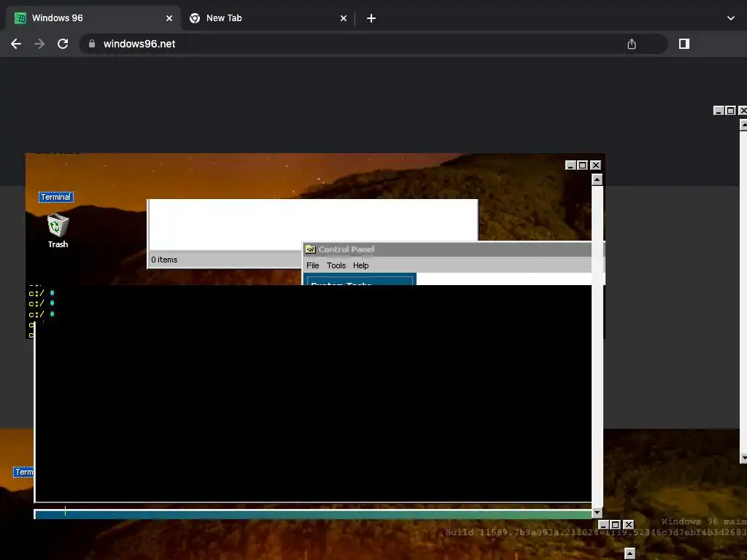Maximize the bottom-right small window
Image resolution: width=747 pixels, height=560 pixels.
pos(615,524)
